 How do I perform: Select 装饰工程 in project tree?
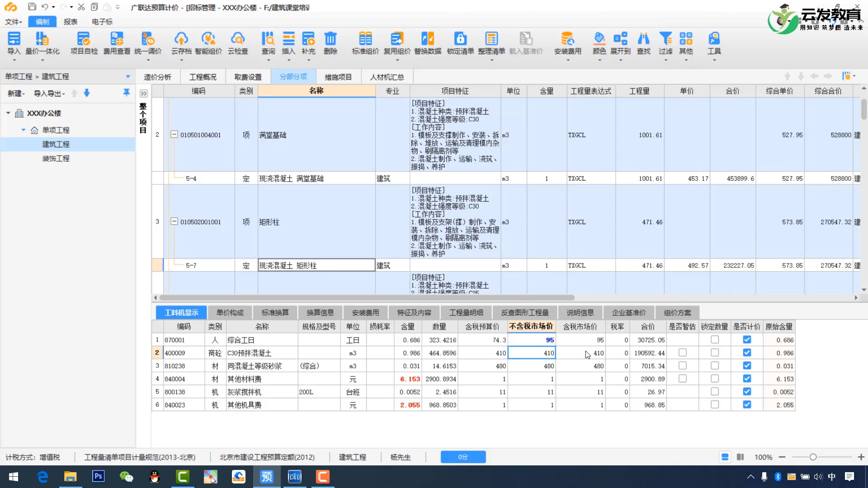[x=56, y=159]
